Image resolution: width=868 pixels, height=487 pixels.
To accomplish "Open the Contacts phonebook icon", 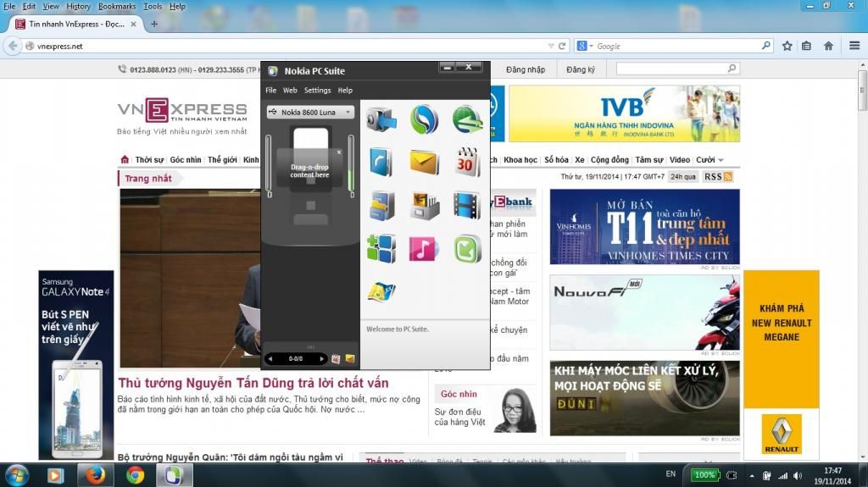I will pos(381,162).
